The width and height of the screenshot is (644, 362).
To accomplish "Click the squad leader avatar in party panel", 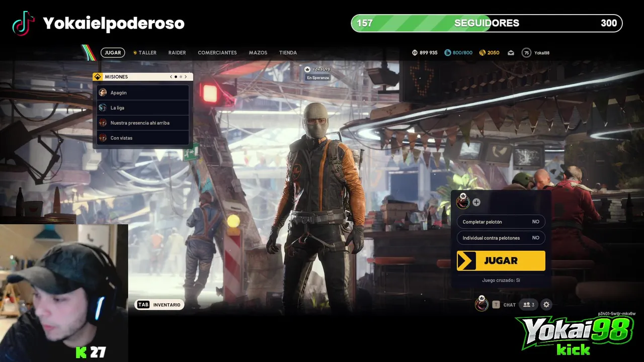I will point(463,202).
